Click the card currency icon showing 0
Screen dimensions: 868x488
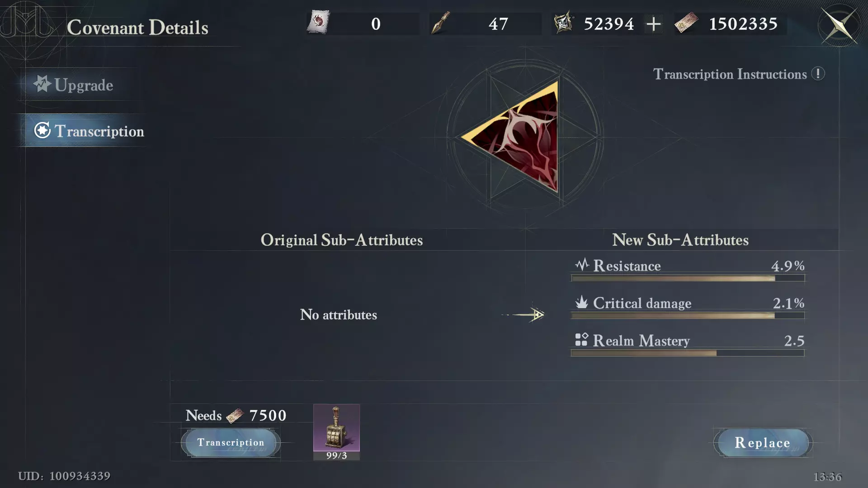click(318, 23)
